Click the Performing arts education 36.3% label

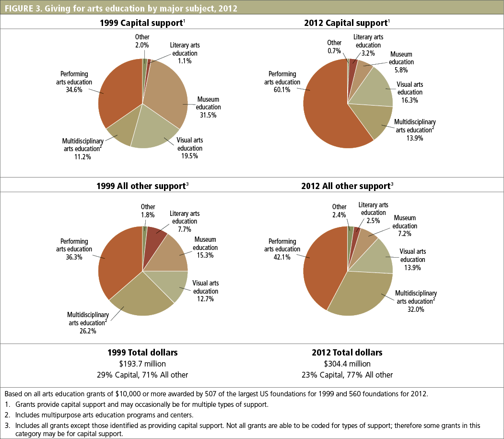click(x=74, y=249)
